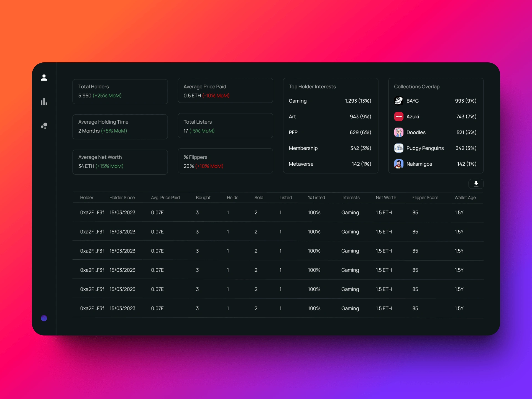Image resolution: width=532 pixels, height=399 pixels.
Task: Click the 521 (5%) overlap value
Action: pos(466,132)
